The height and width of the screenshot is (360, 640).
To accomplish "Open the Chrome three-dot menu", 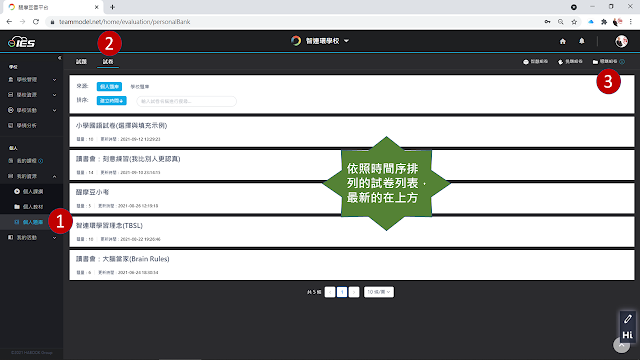I will 631,22.
